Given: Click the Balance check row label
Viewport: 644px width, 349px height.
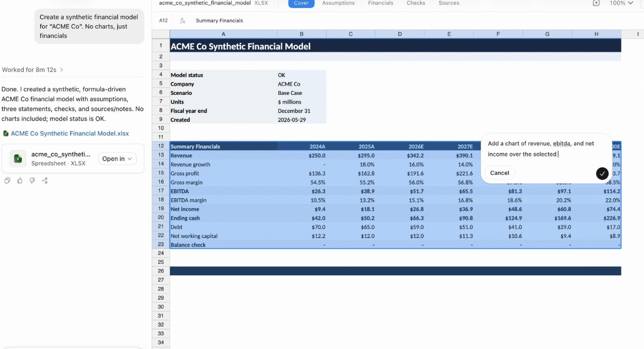Looking at the screenshot, I should pyautogui.click(x=224, y=245).
